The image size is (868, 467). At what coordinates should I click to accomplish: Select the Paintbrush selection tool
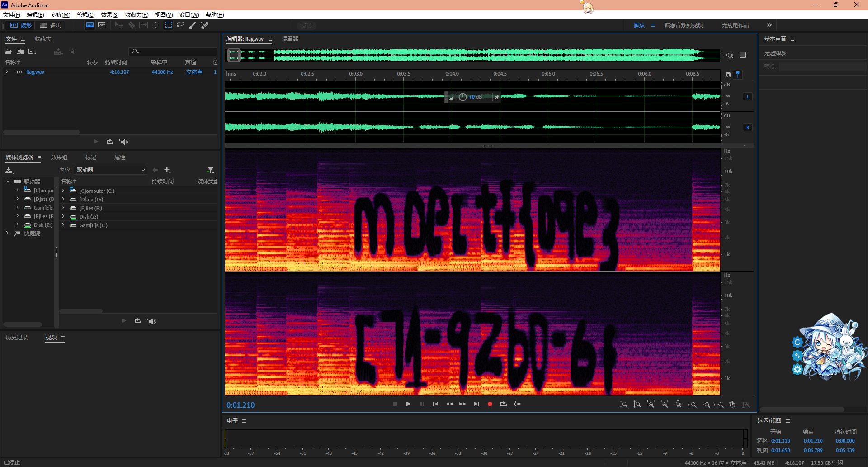coord(193,25)
